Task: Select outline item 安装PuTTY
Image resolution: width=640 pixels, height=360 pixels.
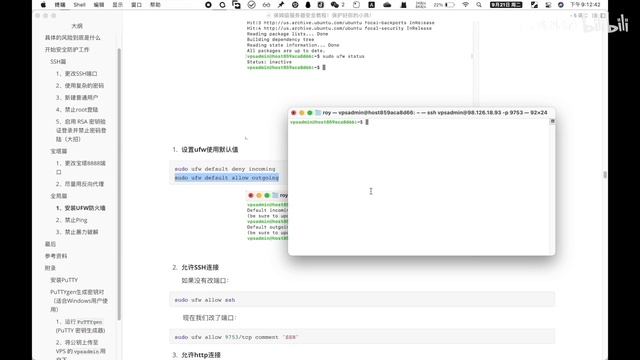Action: 64,280
